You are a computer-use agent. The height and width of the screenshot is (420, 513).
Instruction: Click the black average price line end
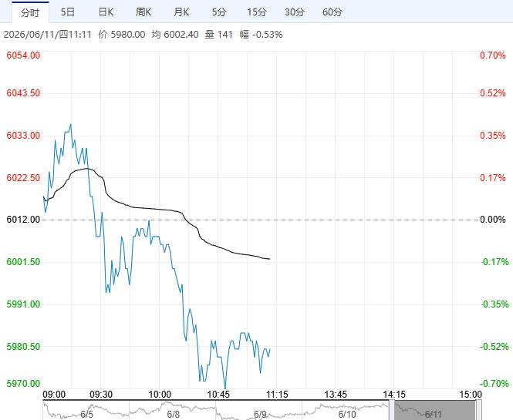(x=269, y=259)
